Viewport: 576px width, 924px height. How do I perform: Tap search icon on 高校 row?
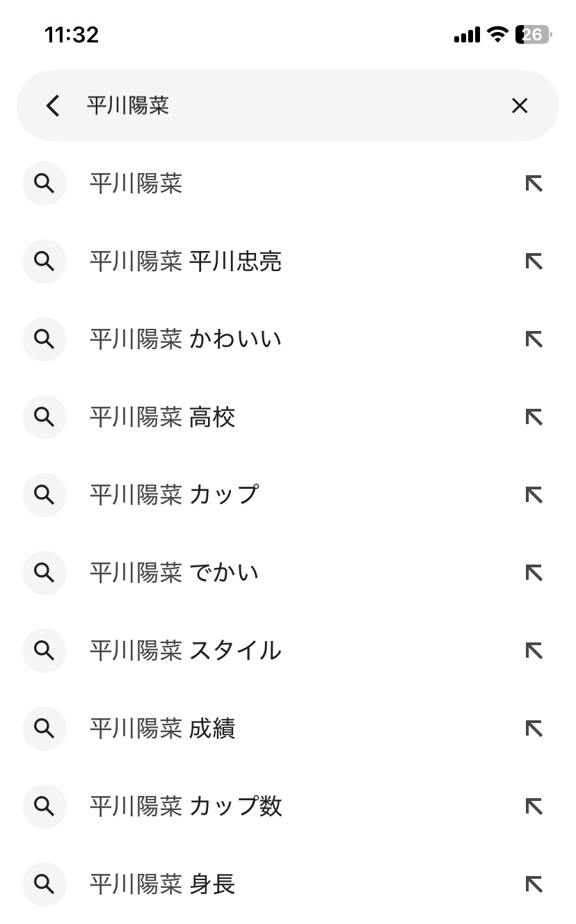[x=45, y=417]
